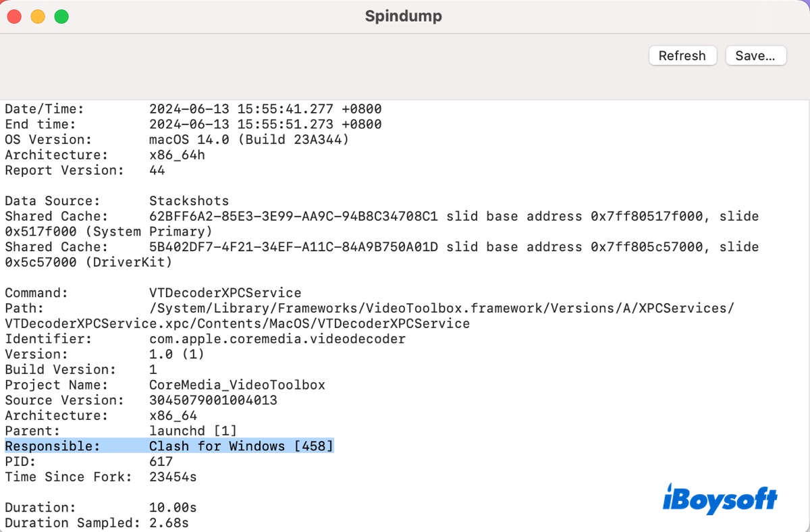
Task: Click the OS Version macOS 14.0 line
Action: tap(175, 140)
